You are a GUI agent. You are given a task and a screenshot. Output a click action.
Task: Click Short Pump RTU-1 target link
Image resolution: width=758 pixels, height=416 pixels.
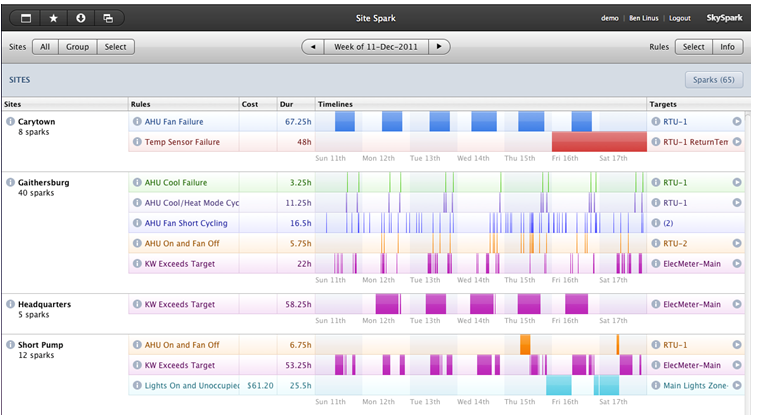pos(675,345)
